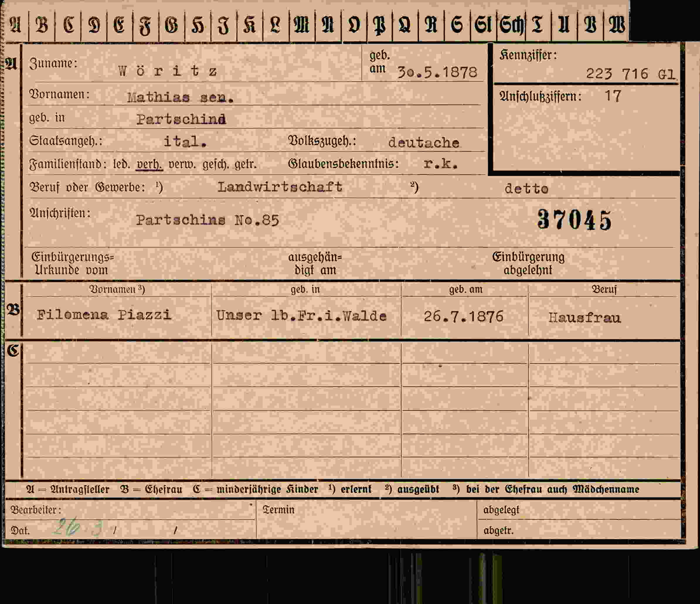Screen dimensions: 700x604
Task: Click the 'abgelegt' field
Action: (579, 510)
